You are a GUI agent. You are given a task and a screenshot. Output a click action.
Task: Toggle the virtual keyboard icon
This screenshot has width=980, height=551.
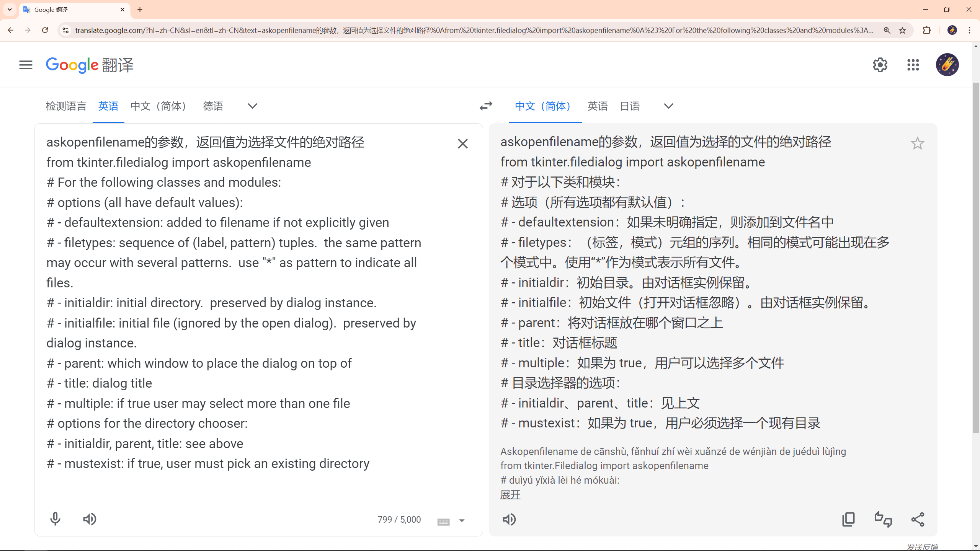click(x=443, y=522)
